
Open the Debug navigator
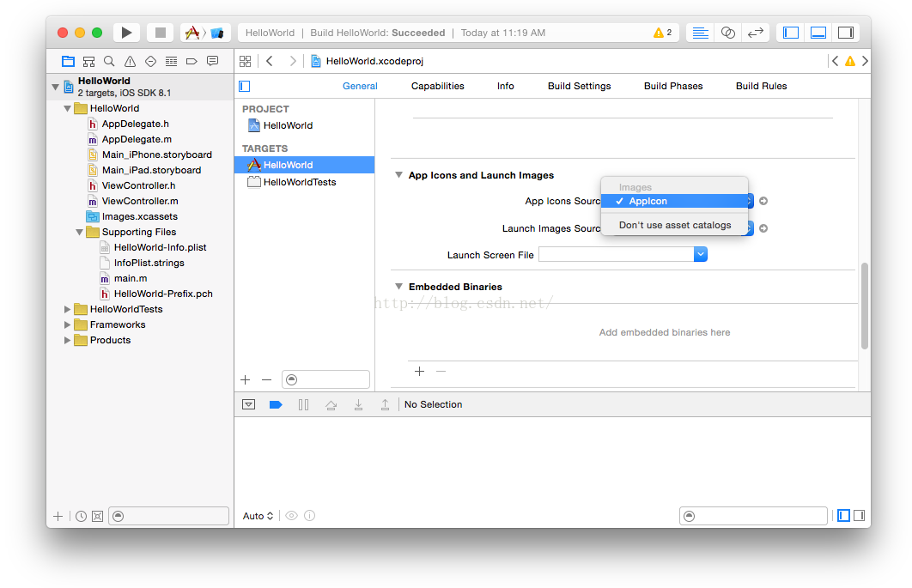pyautogui.click(x=171, y=61)
